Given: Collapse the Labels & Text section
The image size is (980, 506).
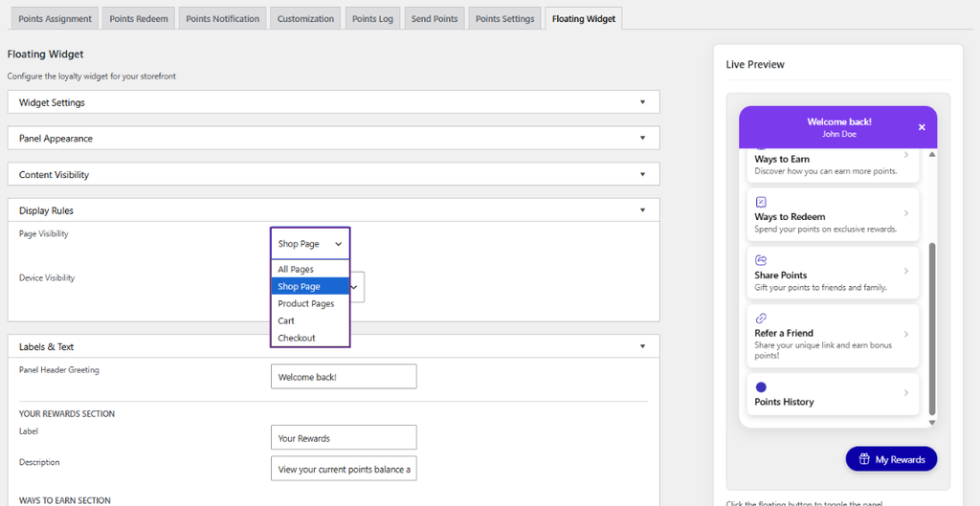Looking at the screenshot, I should click(x=333, y=346).
